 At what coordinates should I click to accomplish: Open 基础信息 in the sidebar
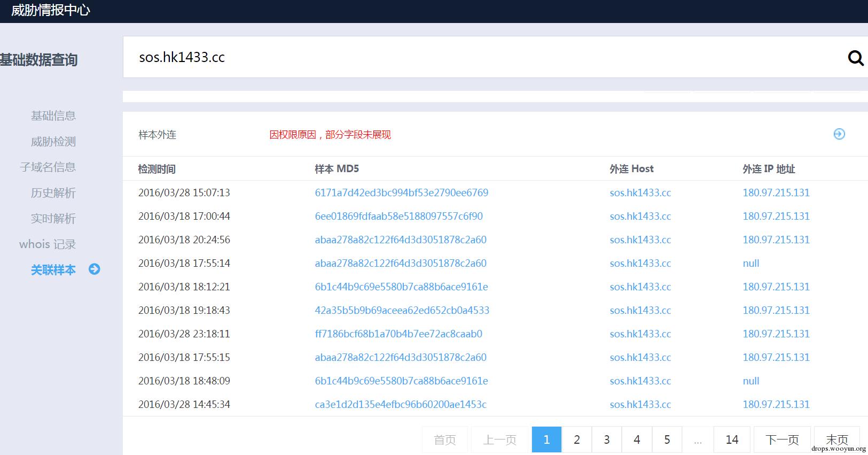53,115
